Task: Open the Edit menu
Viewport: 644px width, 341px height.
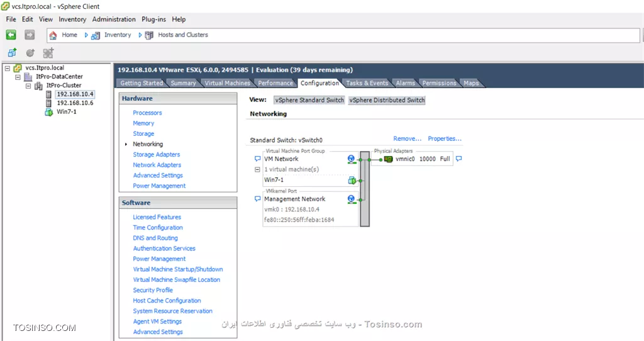Action: (x=28, y=20)
